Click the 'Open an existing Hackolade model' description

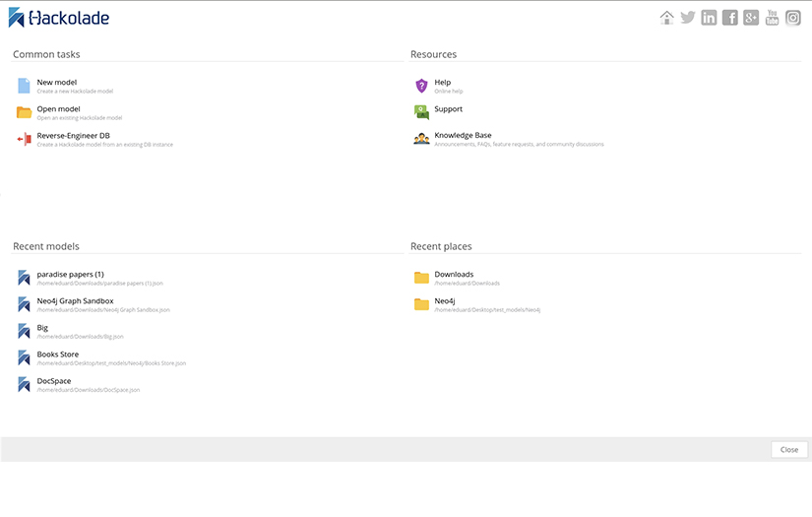click(80, 118)
